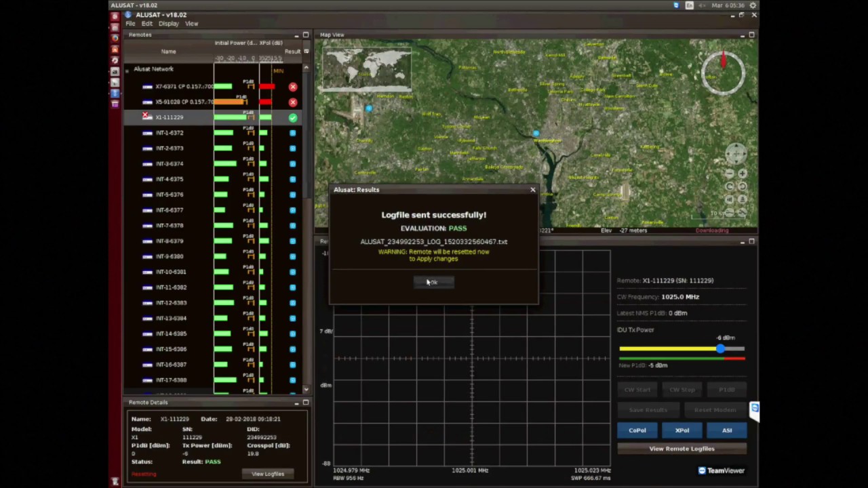
Task: Open Ubuntu Software Center from the launcher
Action: coord(115,49)
